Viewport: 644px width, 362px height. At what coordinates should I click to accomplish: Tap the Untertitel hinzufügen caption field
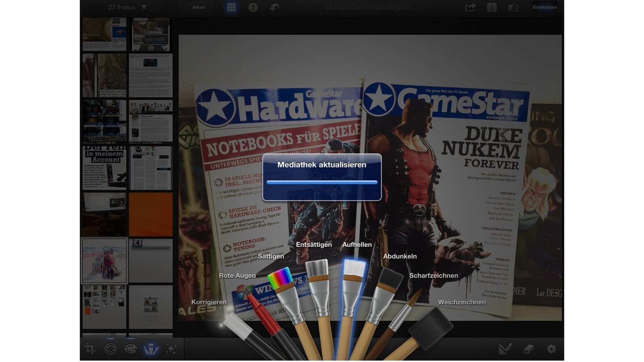tap(372, 7)
